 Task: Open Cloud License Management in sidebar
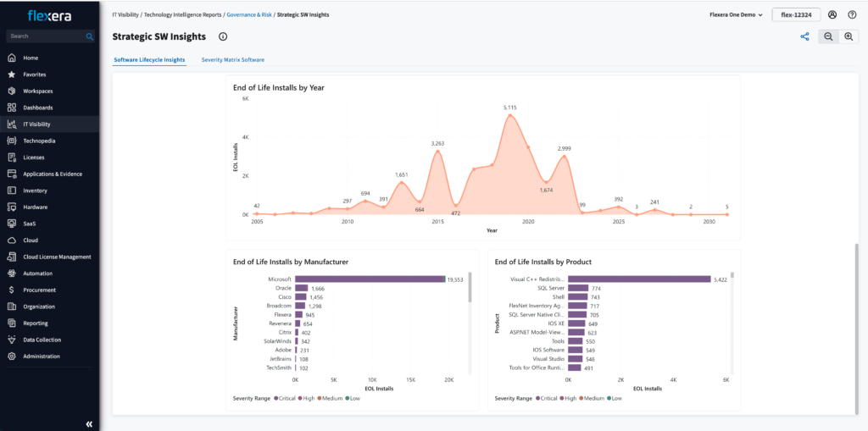tap(57, 257)
